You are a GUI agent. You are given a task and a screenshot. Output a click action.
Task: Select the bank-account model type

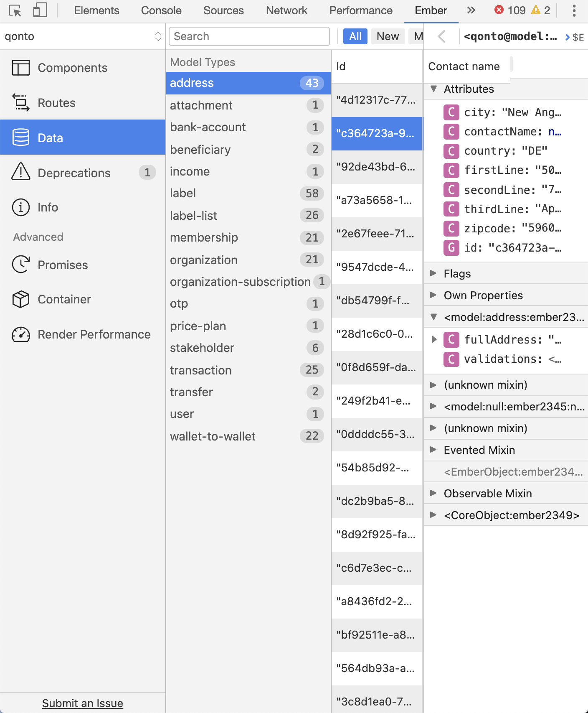tap(248, 127)
